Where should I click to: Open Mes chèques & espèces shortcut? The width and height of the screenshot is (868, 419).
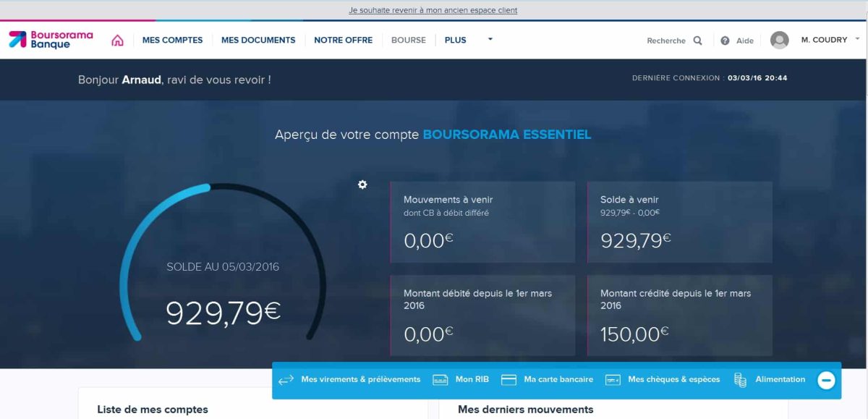pyautogui.click(x=674, y=379)
